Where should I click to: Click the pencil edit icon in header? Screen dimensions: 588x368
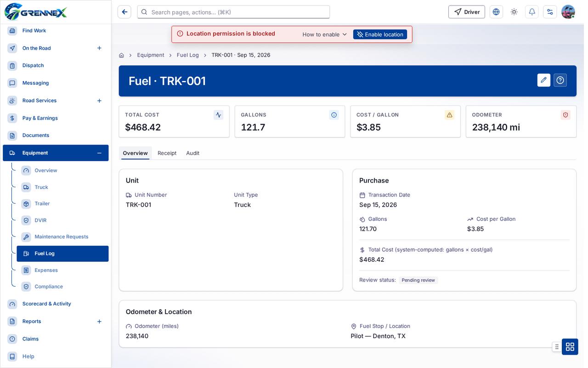pos(544,80)
